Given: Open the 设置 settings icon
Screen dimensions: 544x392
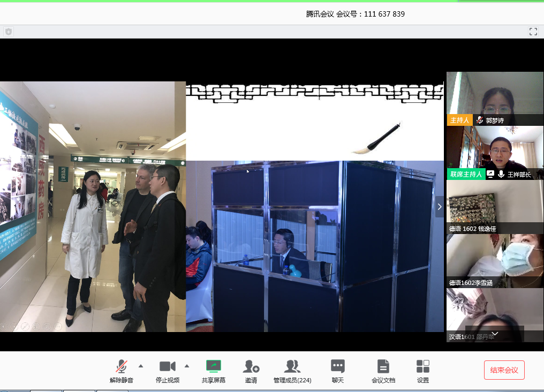Looking at the screenshot, I should click(x=422, y=367).
